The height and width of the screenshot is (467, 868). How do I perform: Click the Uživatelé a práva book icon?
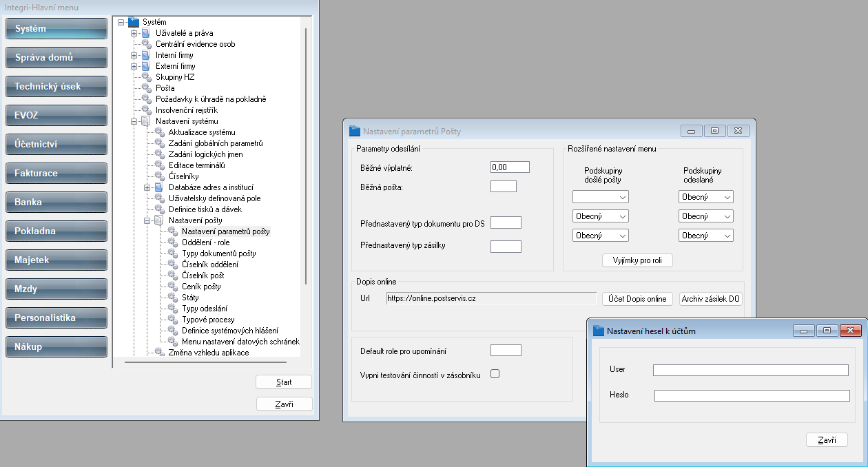click(145, 33)
